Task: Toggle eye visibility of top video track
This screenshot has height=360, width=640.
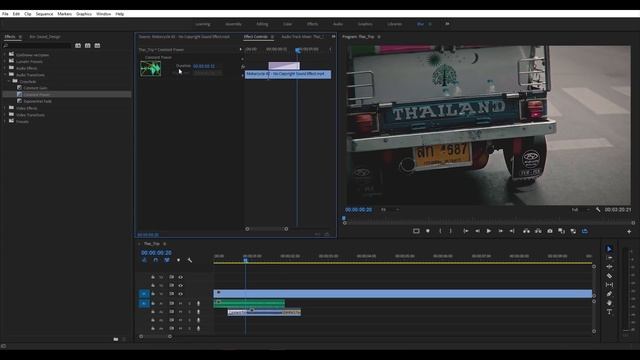Action: pyautogui.click(x=180, y=277)
